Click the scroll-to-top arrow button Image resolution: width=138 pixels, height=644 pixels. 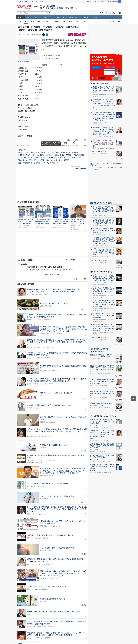pyautogui.click(x=133, y=398)
